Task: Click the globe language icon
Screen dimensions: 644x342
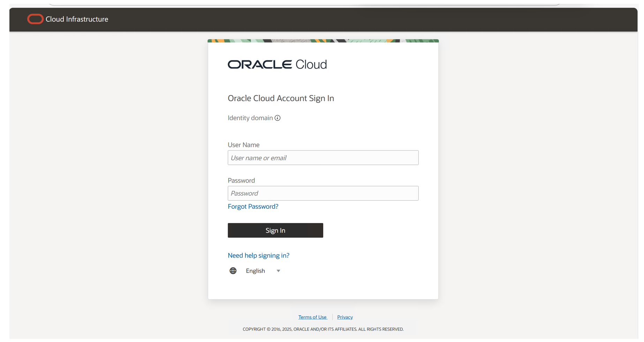Action: click(233, 271)
